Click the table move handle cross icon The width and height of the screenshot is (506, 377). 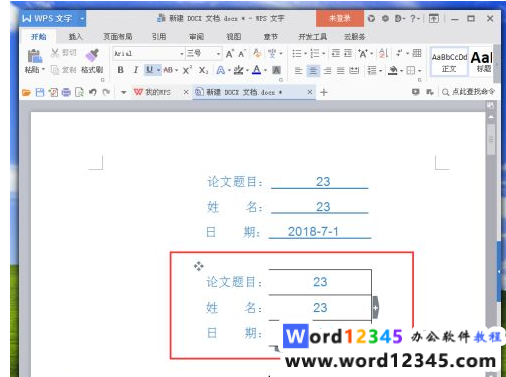coord(199,266)
